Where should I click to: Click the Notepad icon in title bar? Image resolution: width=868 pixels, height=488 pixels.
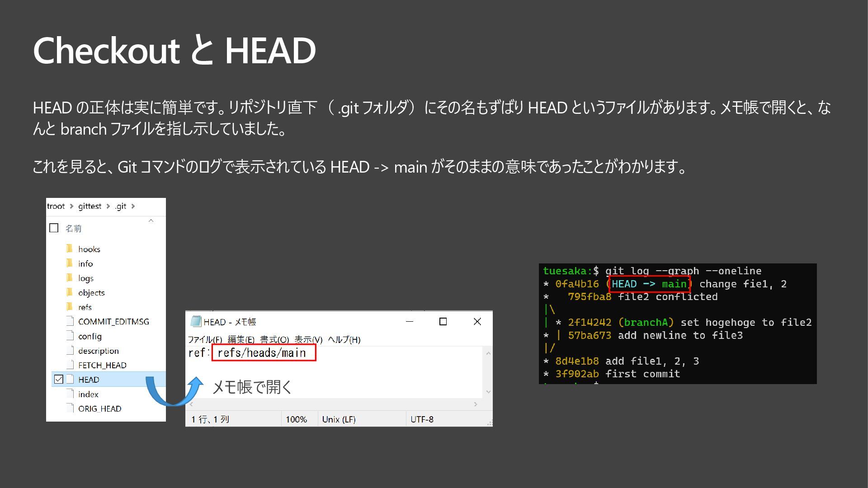[196, 321]
